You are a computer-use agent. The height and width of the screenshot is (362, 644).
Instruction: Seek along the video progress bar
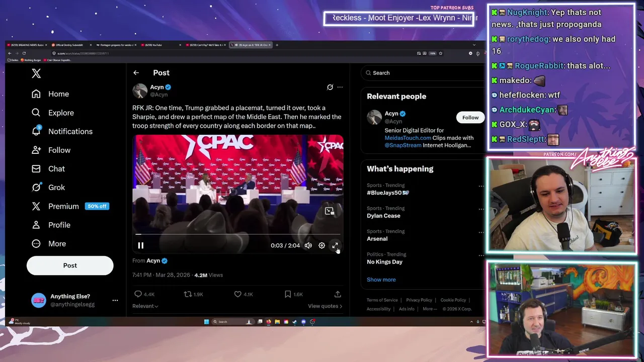pyautogui.click(x=238, y=234)
